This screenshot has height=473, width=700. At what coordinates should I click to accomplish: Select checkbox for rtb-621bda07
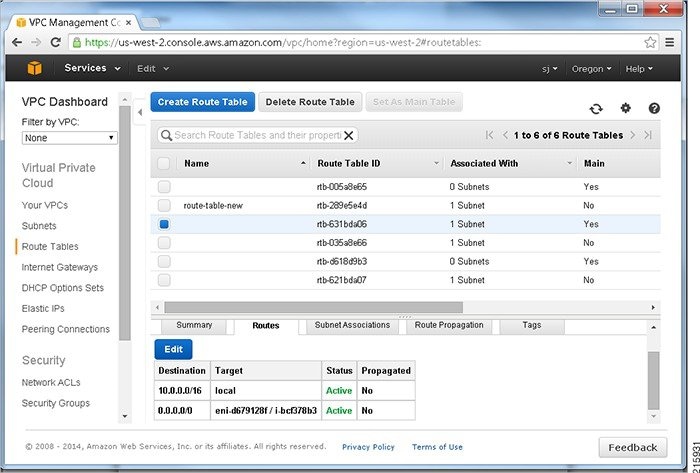(164, 280)
